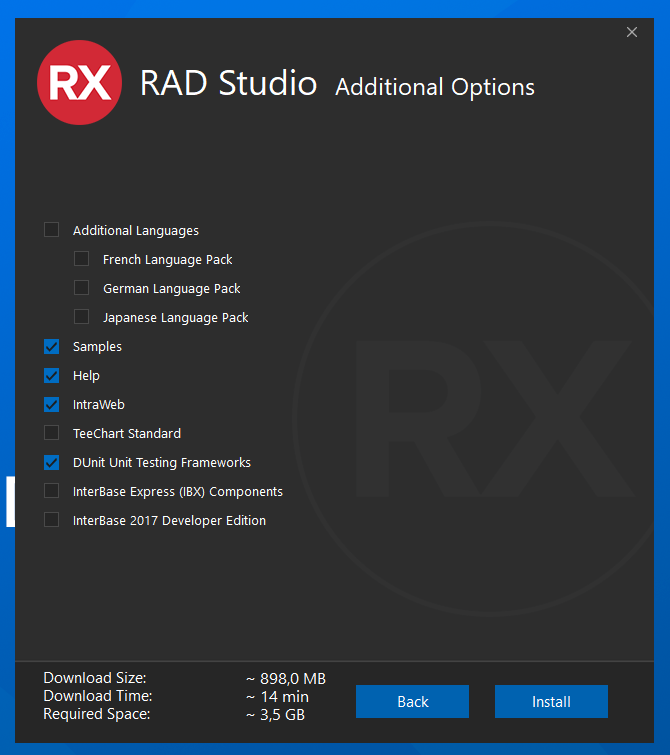Viewport: 670px width, 755px height.
Task: Click the Additional Options heading
Action: pyautogui.click(x=434, y=87)
